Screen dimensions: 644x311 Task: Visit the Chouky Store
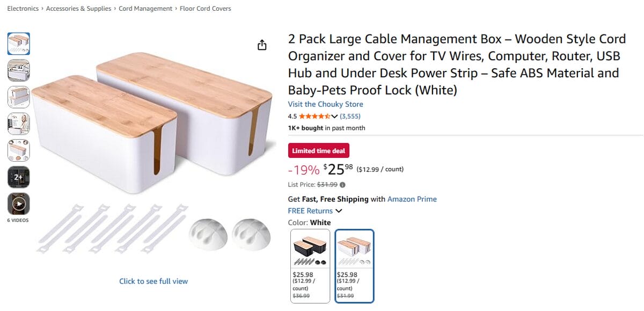pyautogui.click(x=326, y=104)
